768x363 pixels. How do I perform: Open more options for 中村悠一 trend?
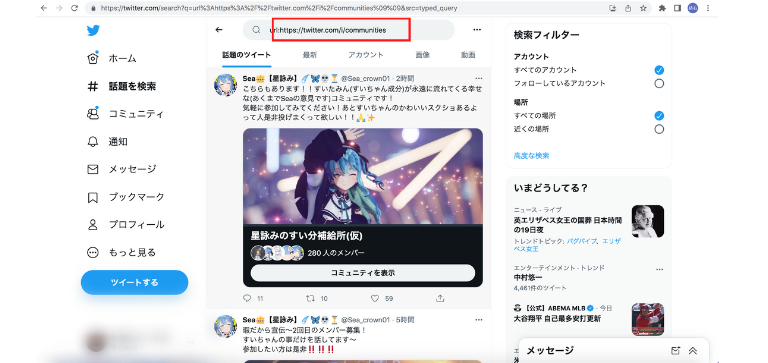tap(659, 269)
